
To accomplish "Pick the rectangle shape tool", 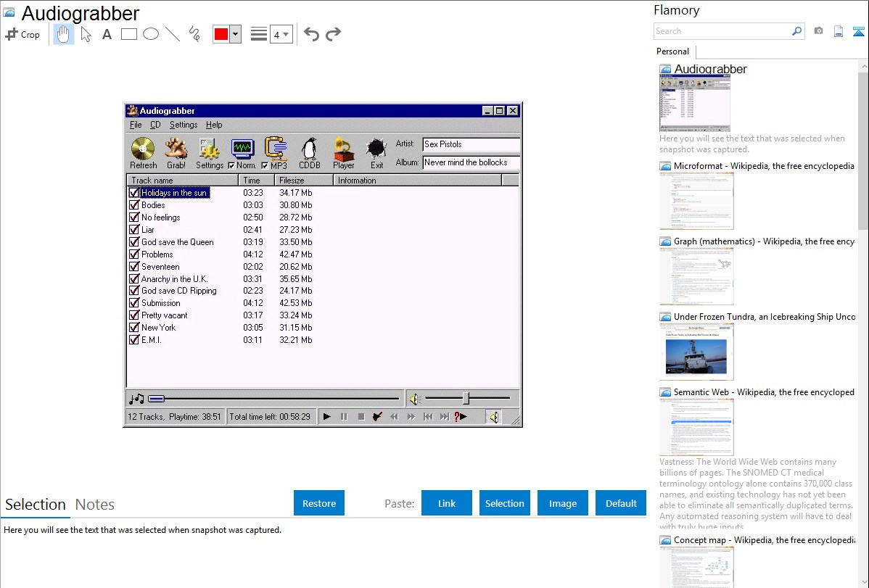I will coord(129,34).
